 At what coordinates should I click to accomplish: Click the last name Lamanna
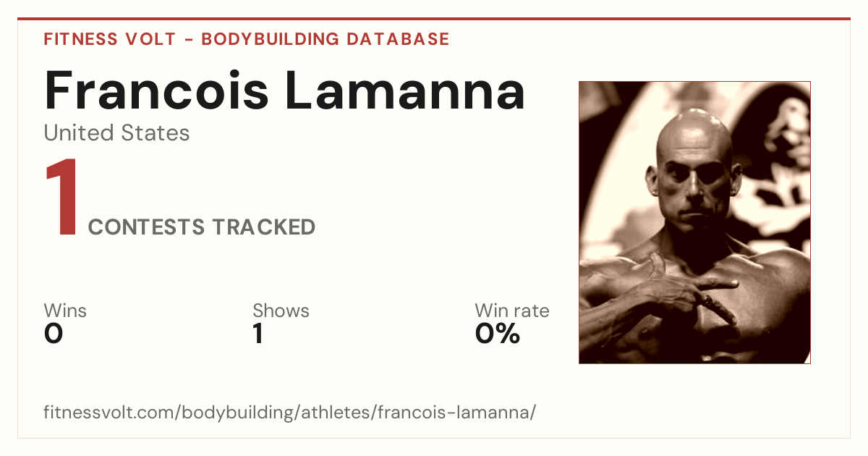pyautogui.click(x=405, y=90)
